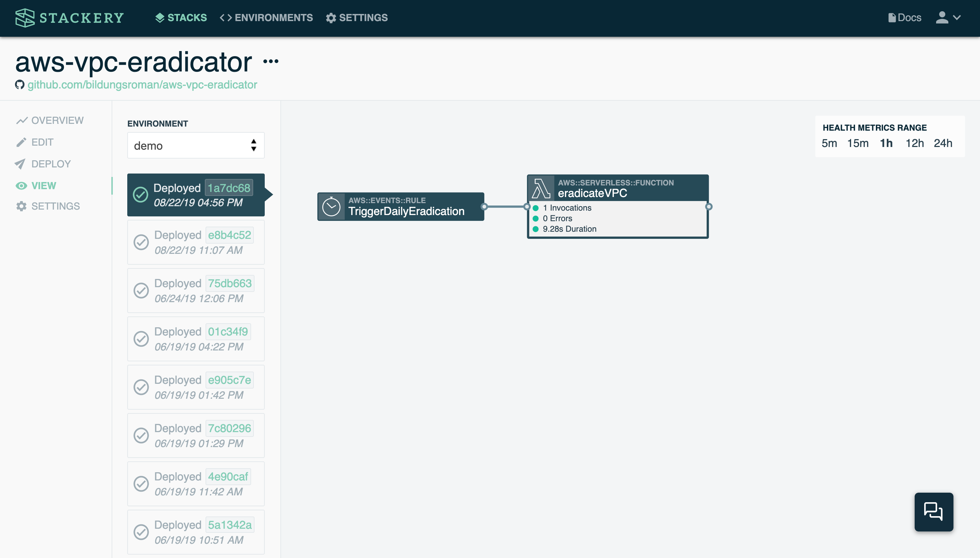980x558 pixels.
Task: Click the sidebar Settings gear icon
Action: coord(21,206)
